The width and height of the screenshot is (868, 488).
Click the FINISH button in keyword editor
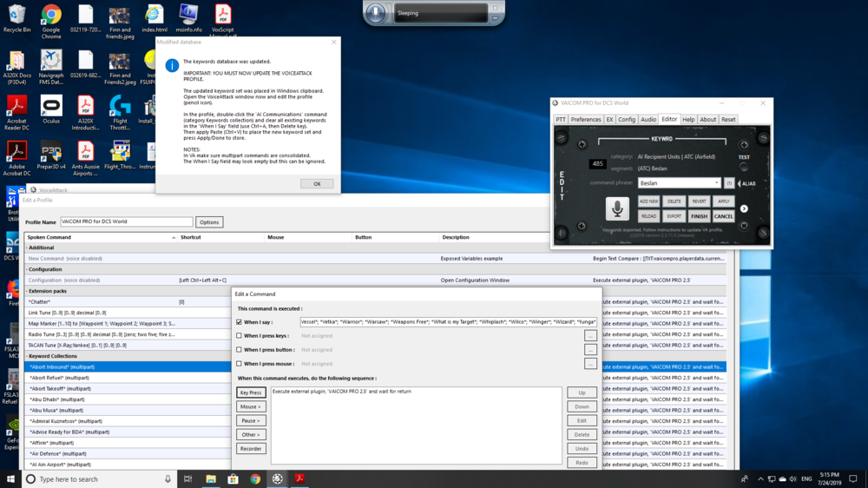699,216
